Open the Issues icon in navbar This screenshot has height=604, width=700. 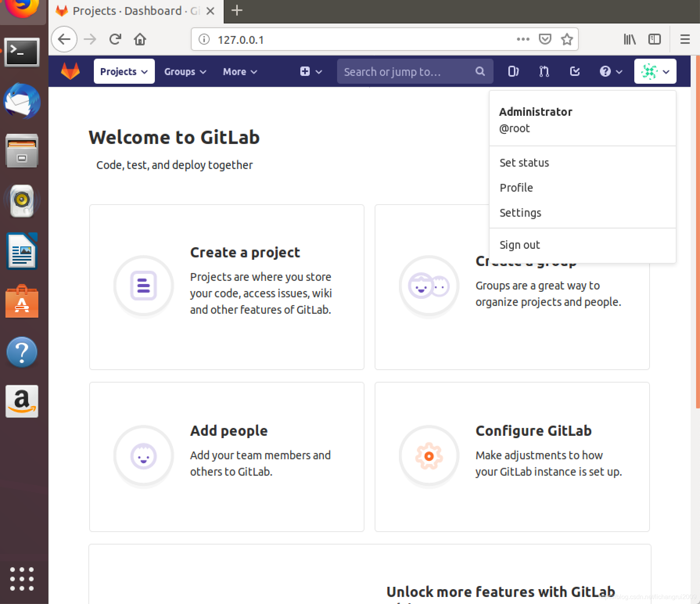point(513,71)
